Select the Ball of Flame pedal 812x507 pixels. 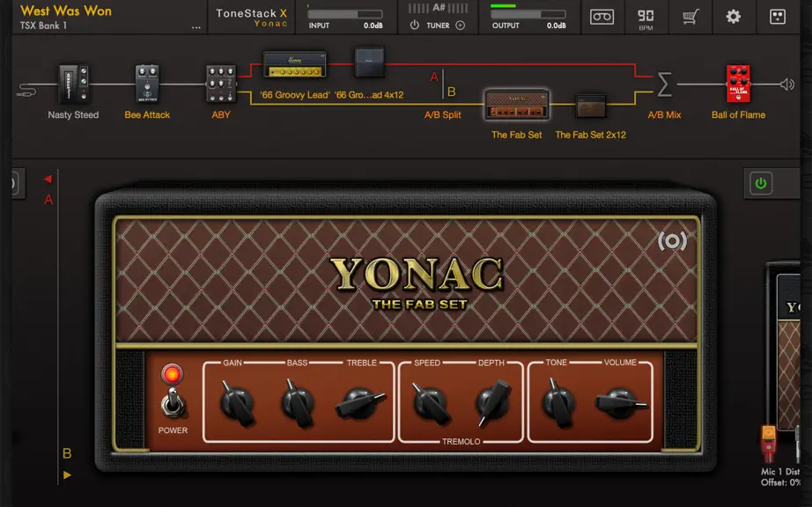click(x=738, y=84)
